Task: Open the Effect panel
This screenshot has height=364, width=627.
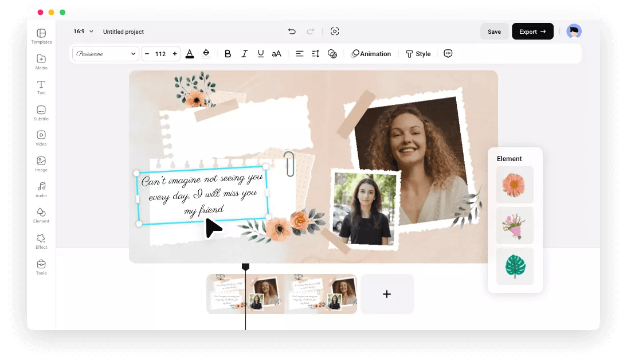Action: [41, 241]
